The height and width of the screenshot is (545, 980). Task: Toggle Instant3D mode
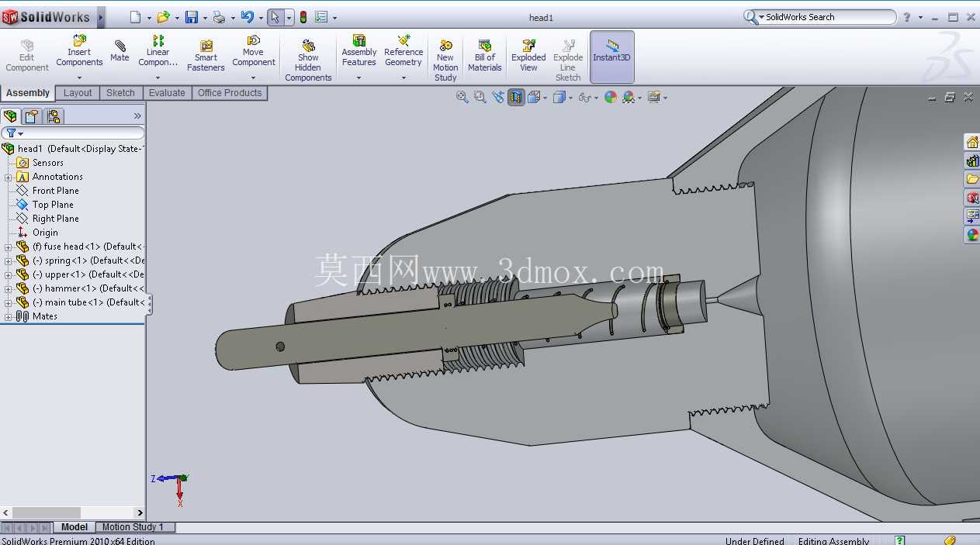tap(611, 57)
